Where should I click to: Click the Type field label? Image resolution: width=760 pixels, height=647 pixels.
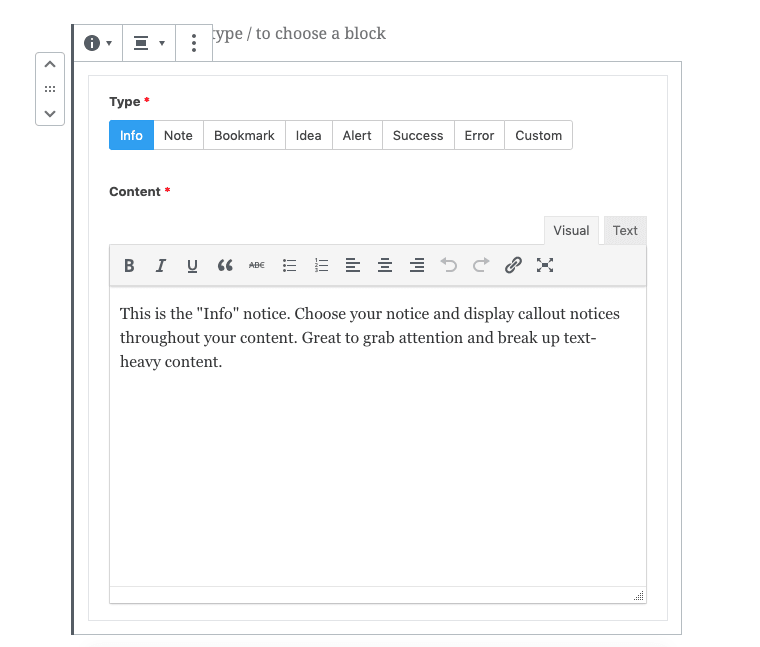pyautogui.click(x=125, y=102)
